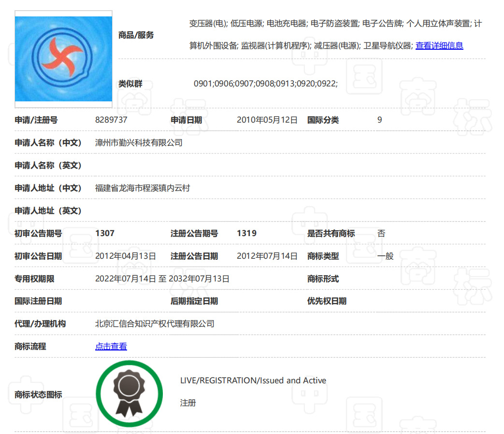504x434 pixels.
Task: Click the 专用权期限 label
Action: (x=34, y=279)
